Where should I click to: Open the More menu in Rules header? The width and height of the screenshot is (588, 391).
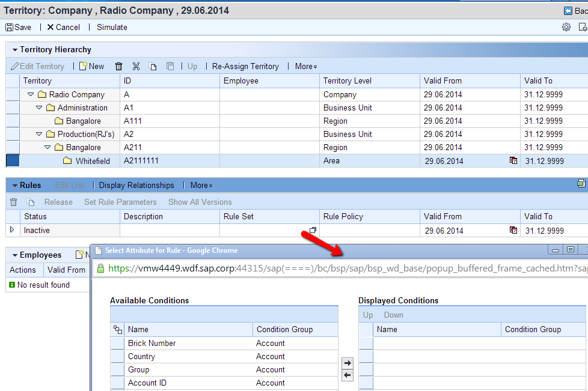(x=201, y=186)
